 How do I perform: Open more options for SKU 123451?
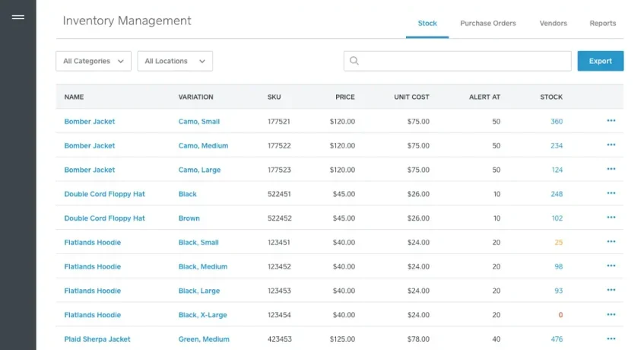tap(611, 242)
